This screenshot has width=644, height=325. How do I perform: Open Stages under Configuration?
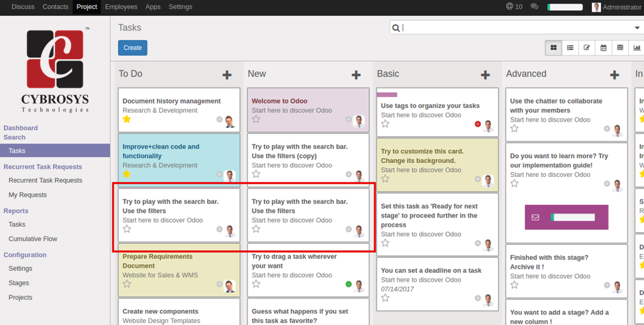tap(19, 283)
